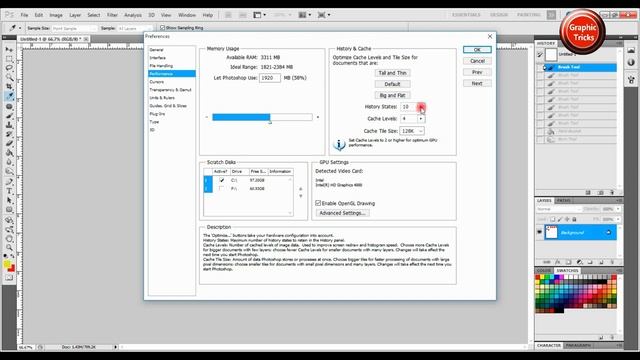Screen dimensions: 640x360
Task: Select the Zoom tool in toolbox
Action: [9, 248]
